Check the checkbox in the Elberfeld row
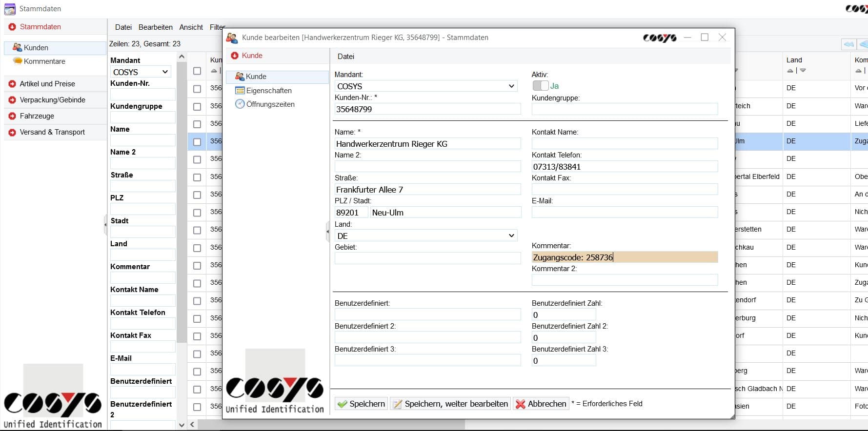This screenshot has height=431, width=868. (x=197, y=177)
